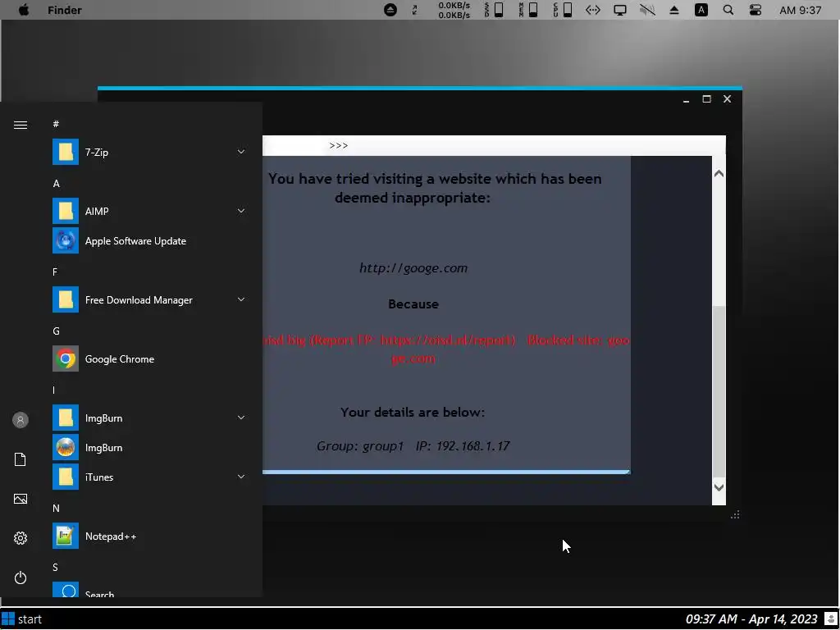Open the CPU monitor icon
This screenshot has width=840, height=630.
563,10
